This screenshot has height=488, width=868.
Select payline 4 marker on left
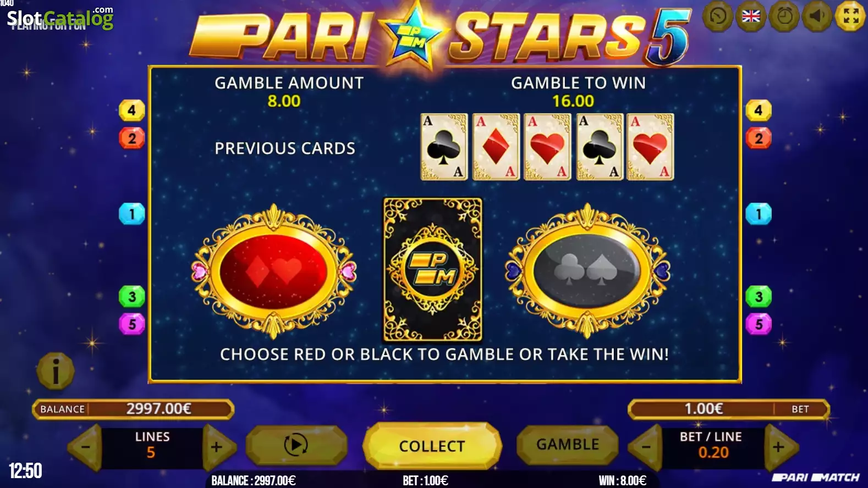[131, 110]
